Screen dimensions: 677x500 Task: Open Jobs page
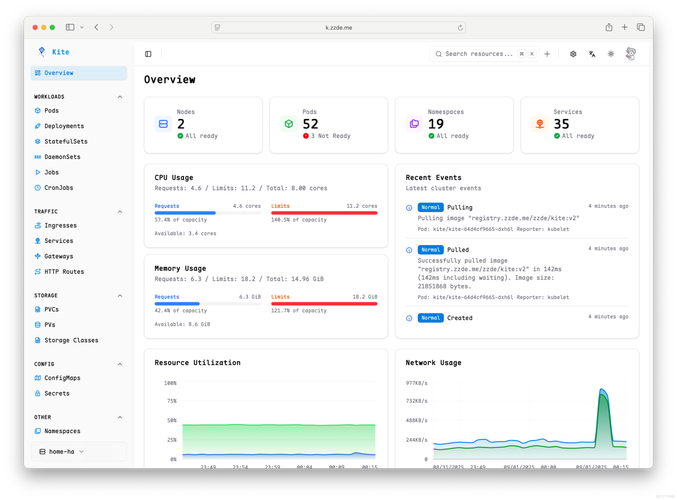pyautogui.click(x=51, y=172)
